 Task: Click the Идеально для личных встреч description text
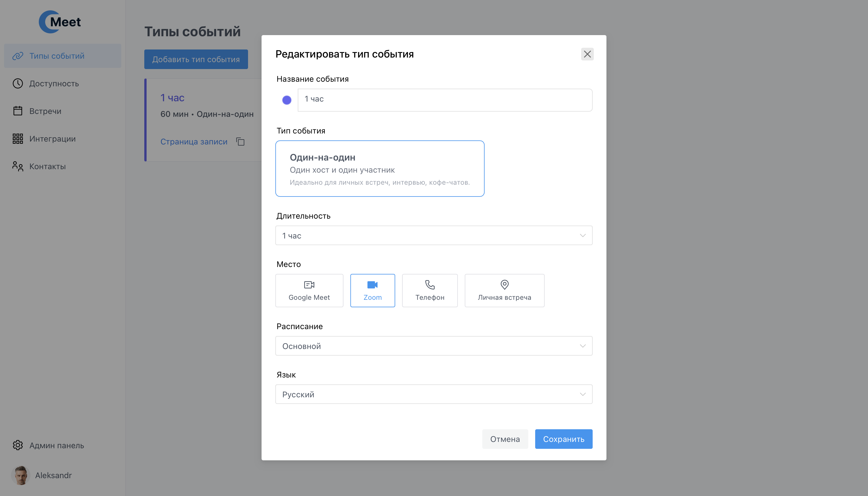[380, 183]
